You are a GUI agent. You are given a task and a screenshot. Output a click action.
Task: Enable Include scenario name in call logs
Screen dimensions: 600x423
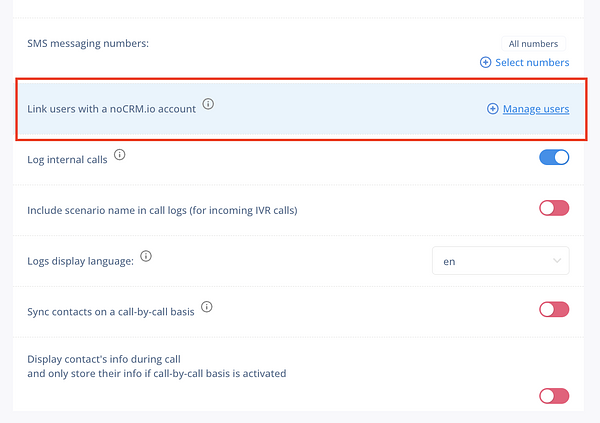coord(554,208)
